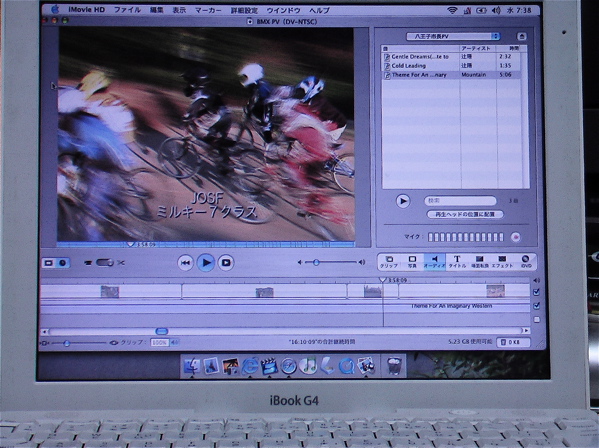Screen dimensions: 599x448
Task: Select the オーディオ (Audio) pane button
Action: 434,262
